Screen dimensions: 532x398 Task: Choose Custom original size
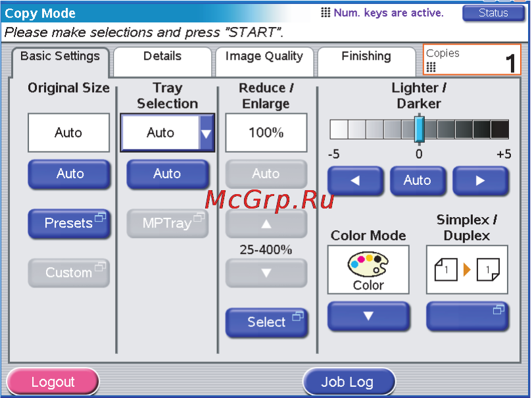point(69,273)
